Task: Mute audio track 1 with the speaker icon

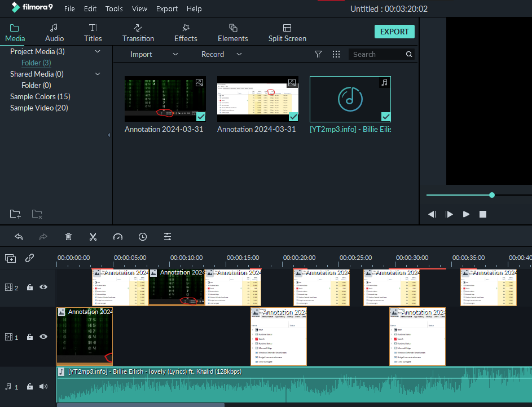Action: 43,386
